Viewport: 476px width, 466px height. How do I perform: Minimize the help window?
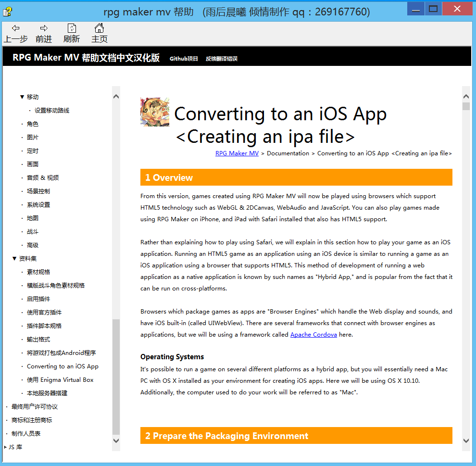point(416,9)
